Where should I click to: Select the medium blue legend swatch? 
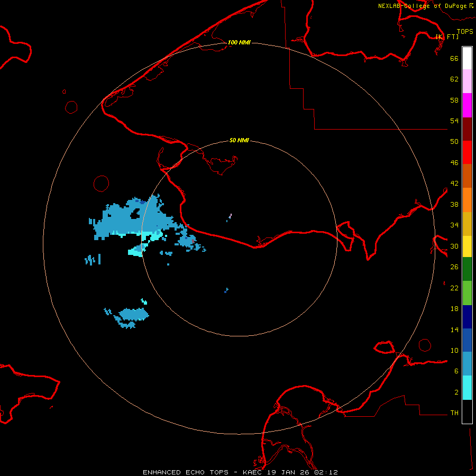[x=467, y=340]
